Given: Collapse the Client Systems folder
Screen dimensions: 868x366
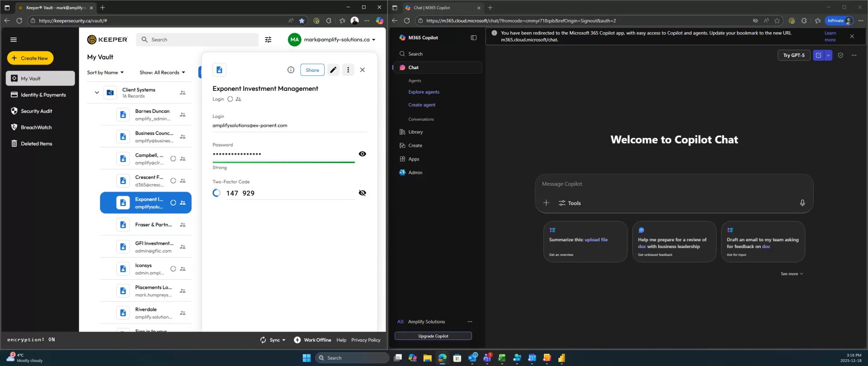Looking at the screenshot, I should (x=97, y=93).
